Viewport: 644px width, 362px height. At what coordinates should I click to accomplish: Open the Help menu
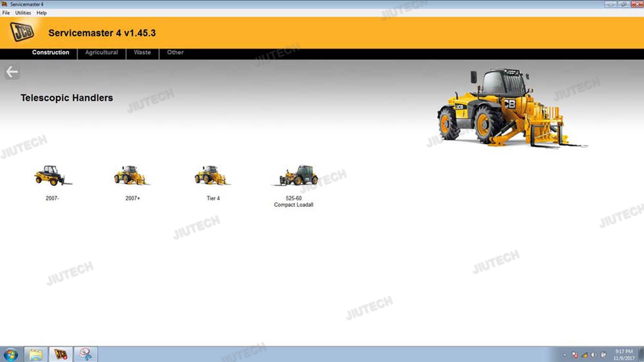point(42,13)
